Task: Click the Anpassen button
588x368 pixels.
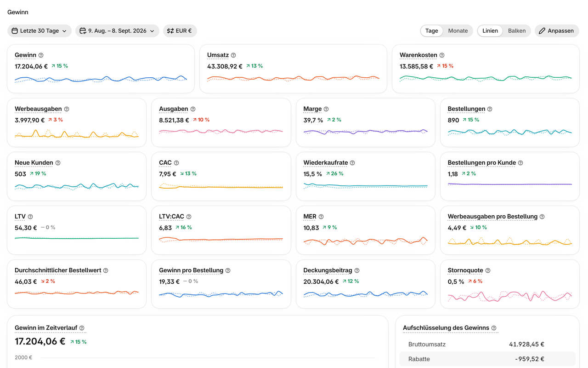Action: click(x=557, y=31)
